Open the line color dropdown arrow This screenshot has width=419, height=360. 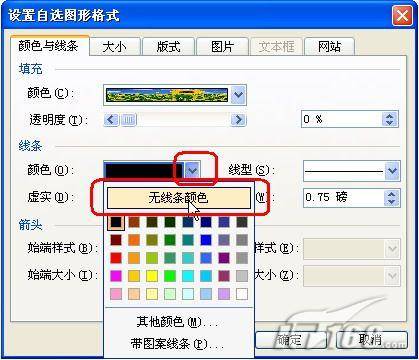192,171
